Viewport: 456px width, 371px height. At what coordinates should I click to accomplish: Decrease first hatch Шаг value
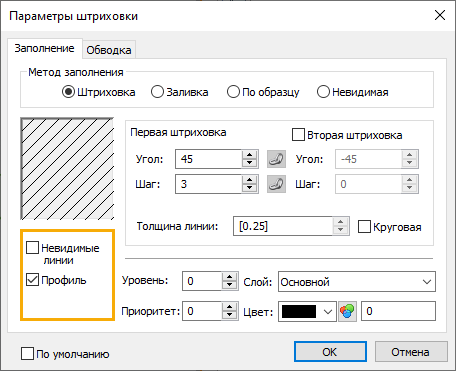[250, 188]
